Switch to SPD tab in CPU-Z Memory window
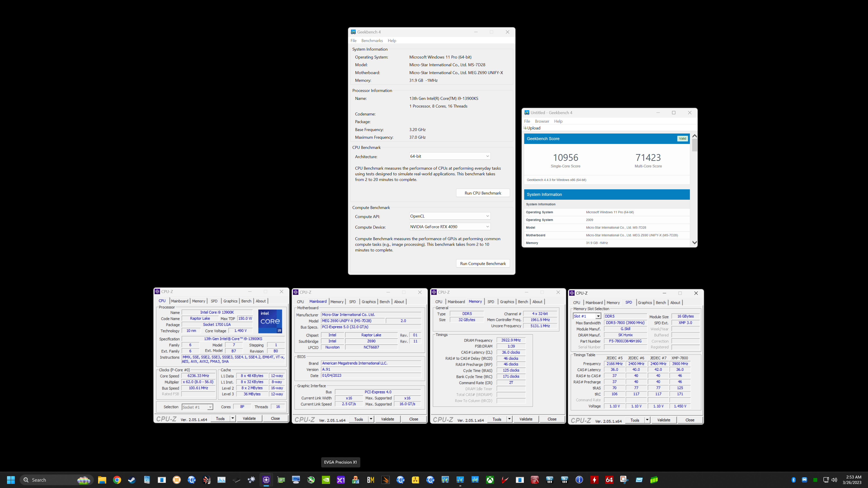This screenshot has height=488, width=868. 491,302
